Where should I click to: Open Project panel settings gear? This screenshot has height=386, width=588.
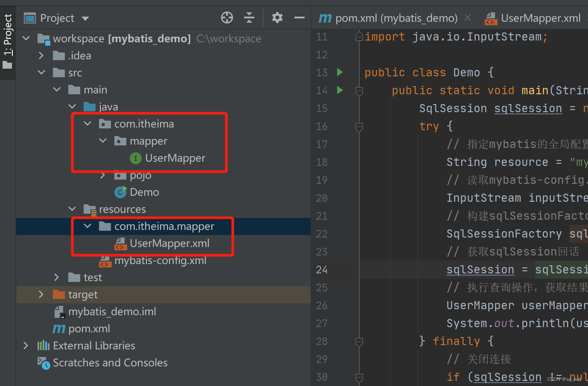point(277,17)
